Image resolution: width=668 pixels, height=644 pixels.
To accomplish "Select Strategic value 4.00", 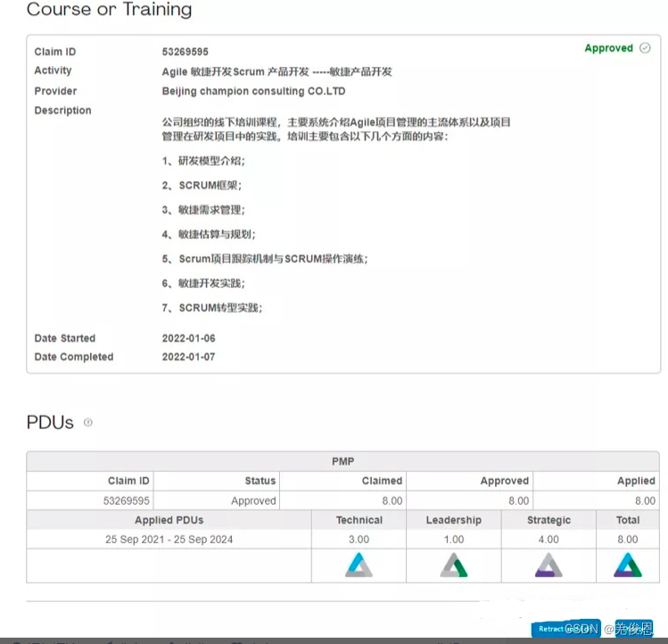I will (x=548, y=539).
